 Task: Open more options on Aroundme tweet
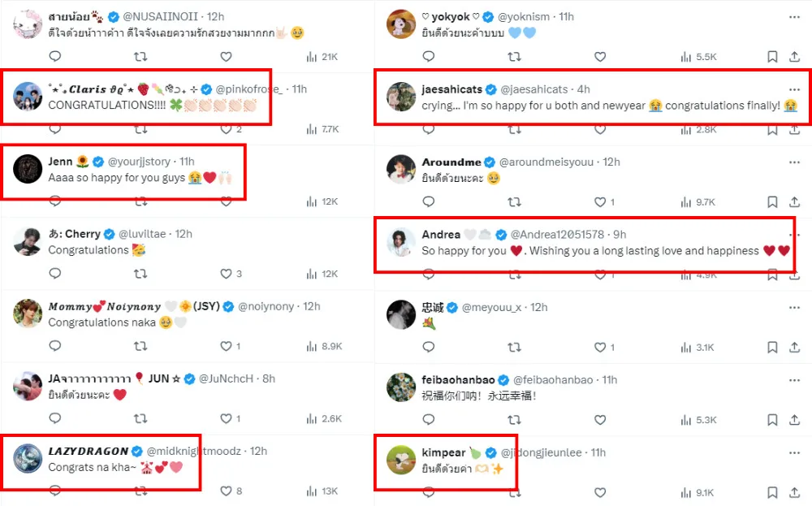pos(794,162)
